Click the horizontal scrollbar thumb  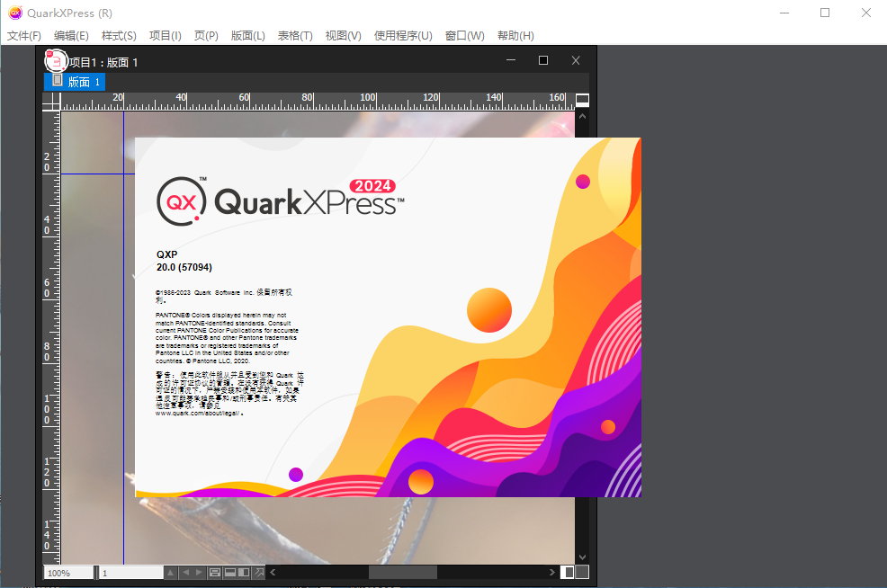click(x=403, y=572)
